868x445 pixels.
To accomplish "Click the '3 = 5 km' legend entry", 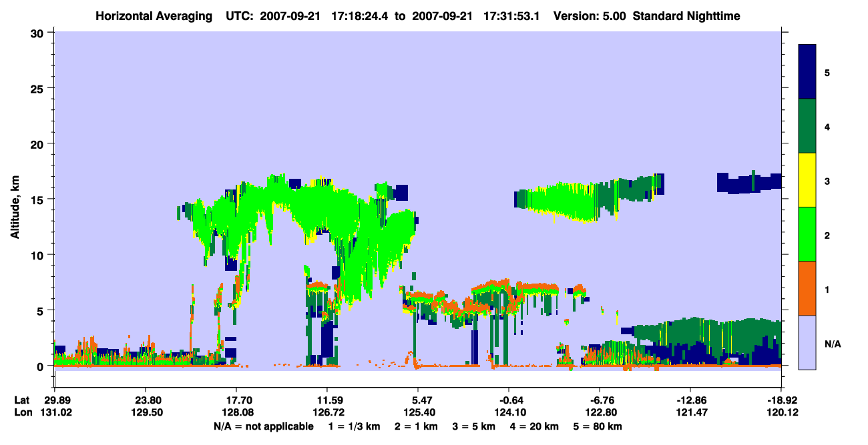I will click(x=474, y=426).
